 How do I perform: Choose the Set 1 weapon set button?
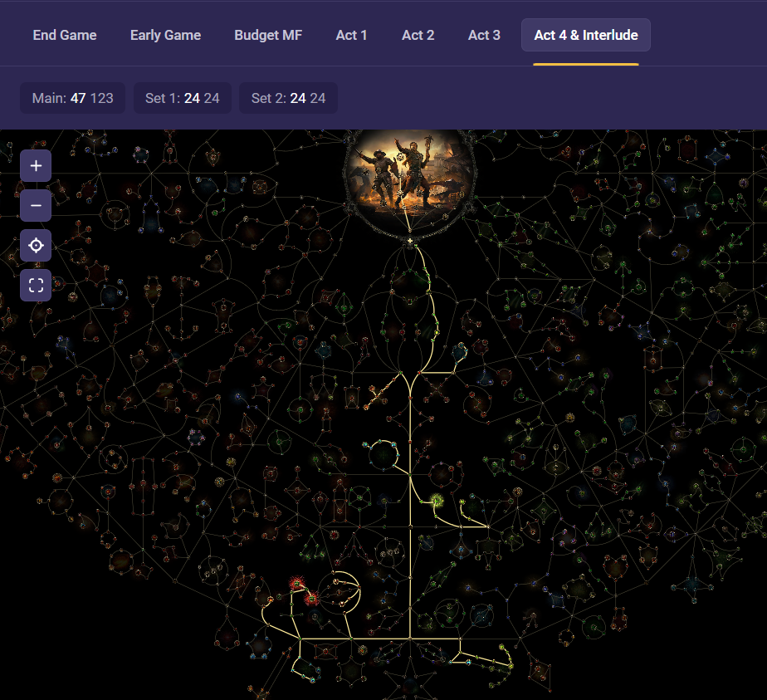click(182, 98)
